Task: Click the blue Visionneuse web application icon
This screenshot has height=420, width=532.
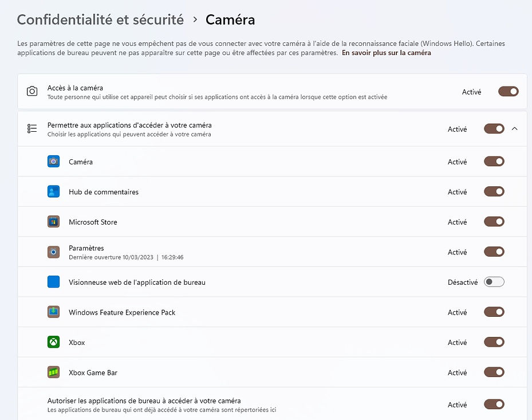Action: [x=53, y=282]
